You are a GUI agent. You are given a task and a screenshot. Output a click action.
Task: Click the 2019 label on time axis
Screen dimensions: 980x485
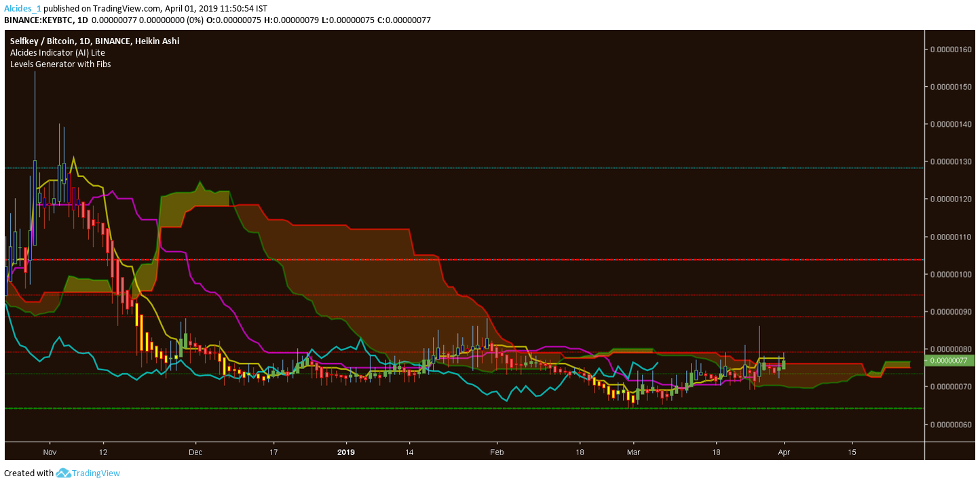coord(346,451)
